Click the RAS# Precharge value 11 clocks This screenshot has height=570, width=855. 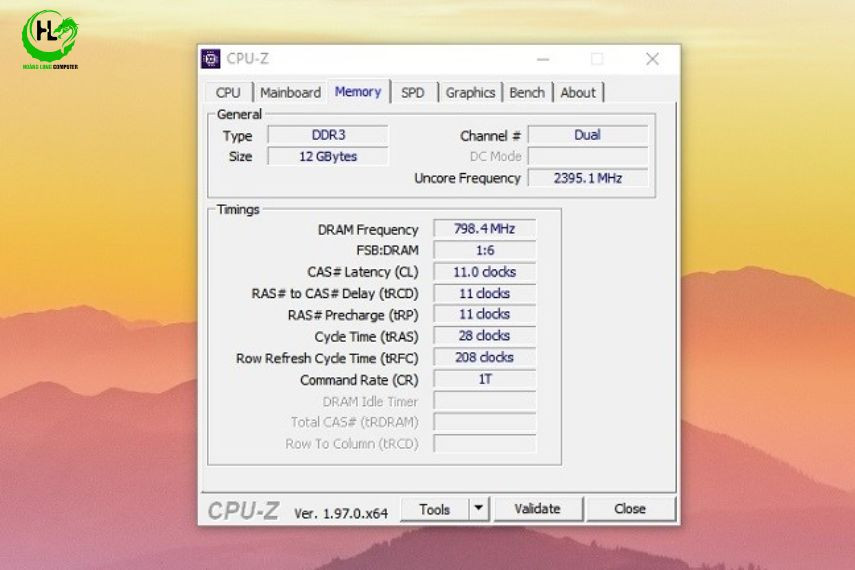point(485,314)
